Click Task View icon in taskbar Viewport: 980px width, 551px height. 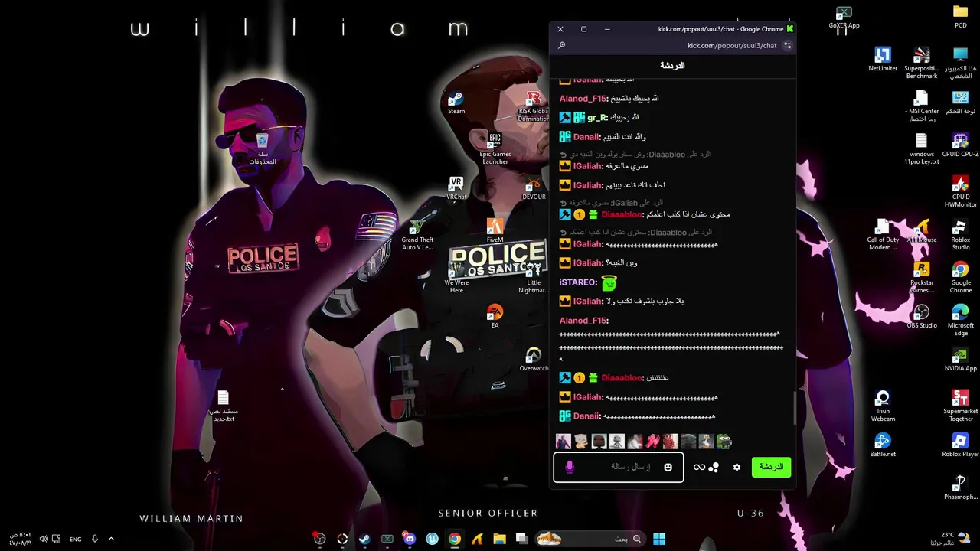pos(522,539)
